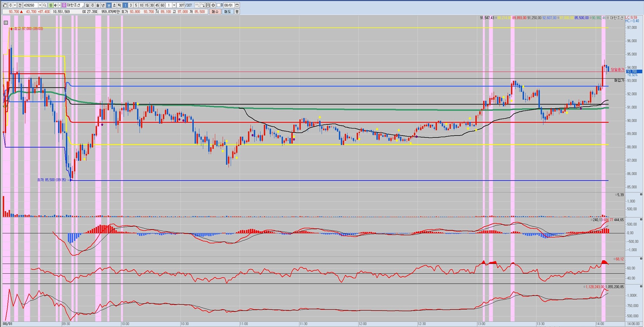Switch to the 일 daily chart period
The height and width of the screenshot is (327, 644).
[87, 5]
